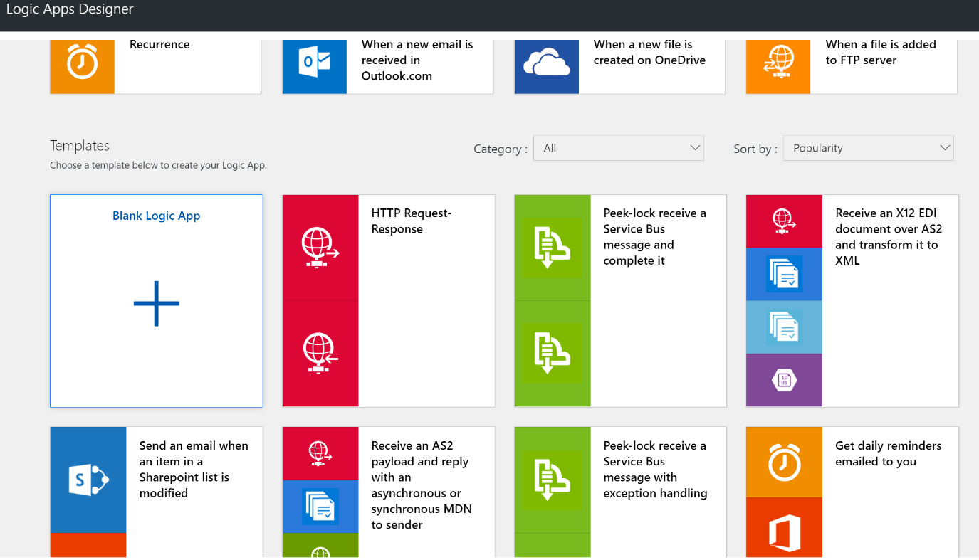
Task: Click the blue plus icon for Blank Logic App
Action: (x=157, y=304)
